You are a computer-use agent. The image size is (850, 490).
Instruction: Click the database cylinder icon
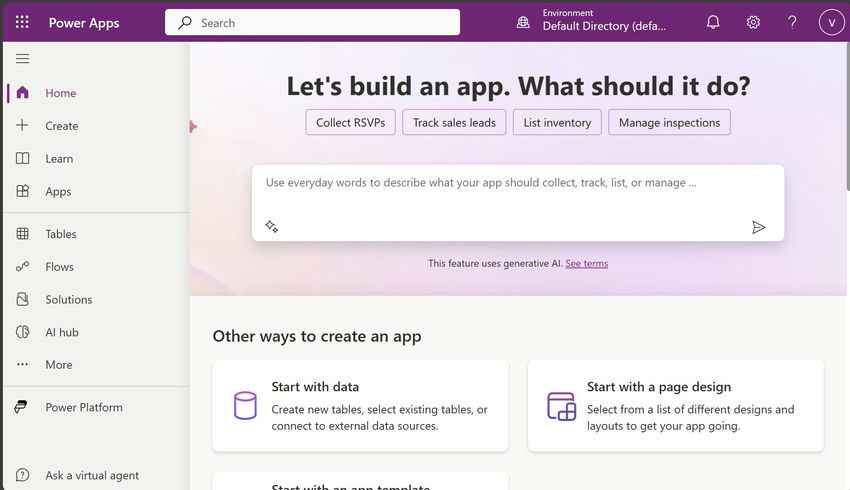[x=245, y=405]
